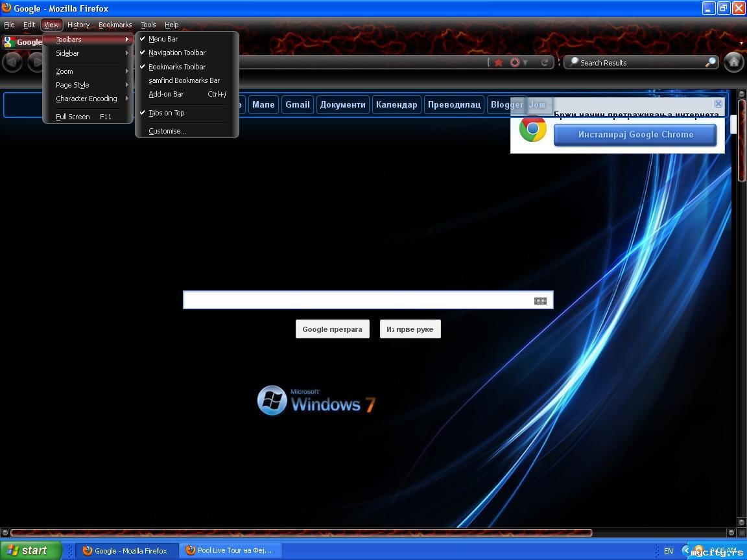Enable the Add-on Bar option

click(186, 94)
